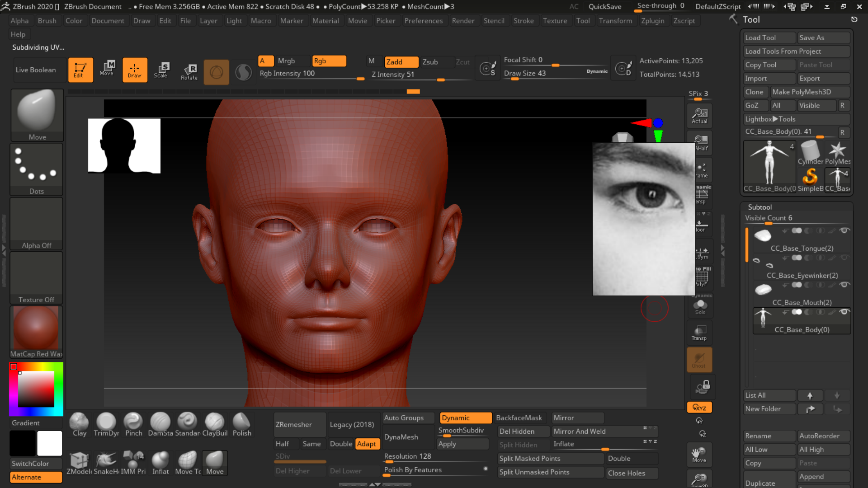Toggle Xyz rotation mode button
The width and height of the screenshot is (868, 488).
(x=699, y=408)
